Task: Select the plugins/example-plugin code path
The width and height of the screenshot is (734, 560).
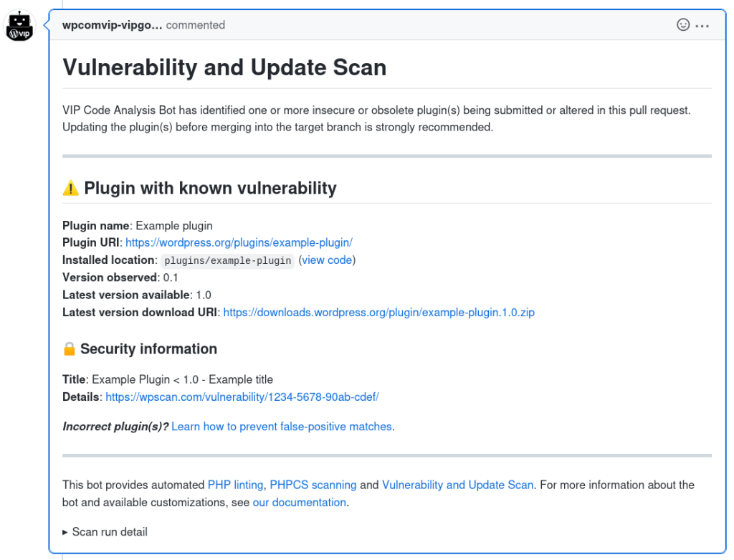Action: point(227,261)
